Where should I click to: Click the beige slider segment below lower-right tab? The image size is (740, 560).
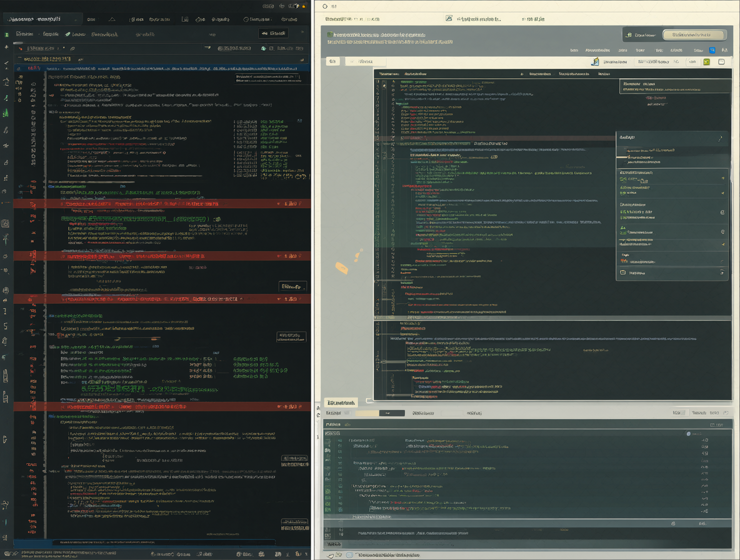367,413
